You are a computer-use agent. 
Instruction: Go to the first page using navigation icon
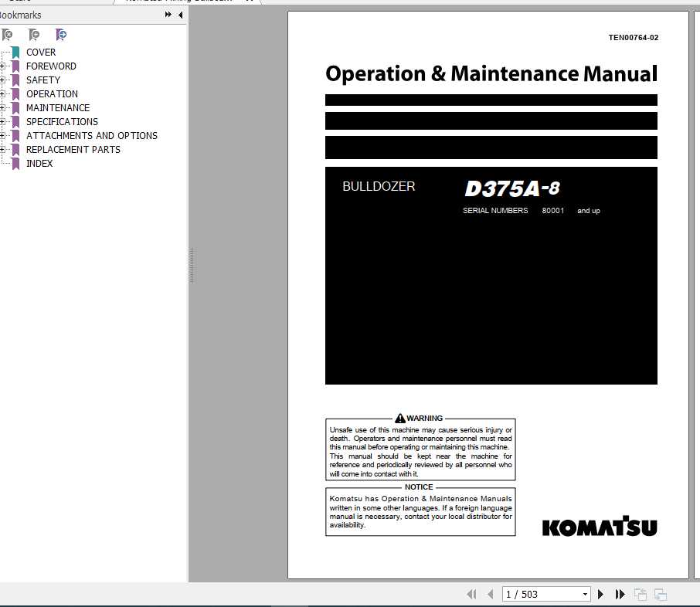coord(471,594)
